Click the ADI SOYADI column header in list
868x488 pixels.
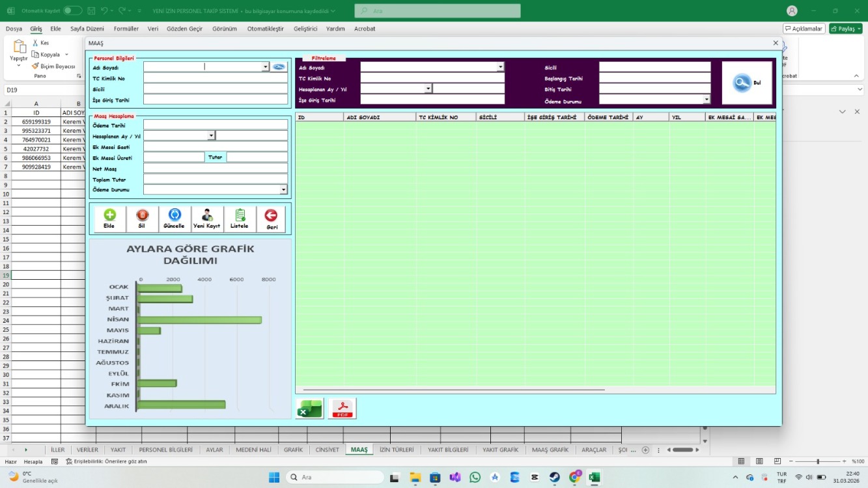coord(380,117)
